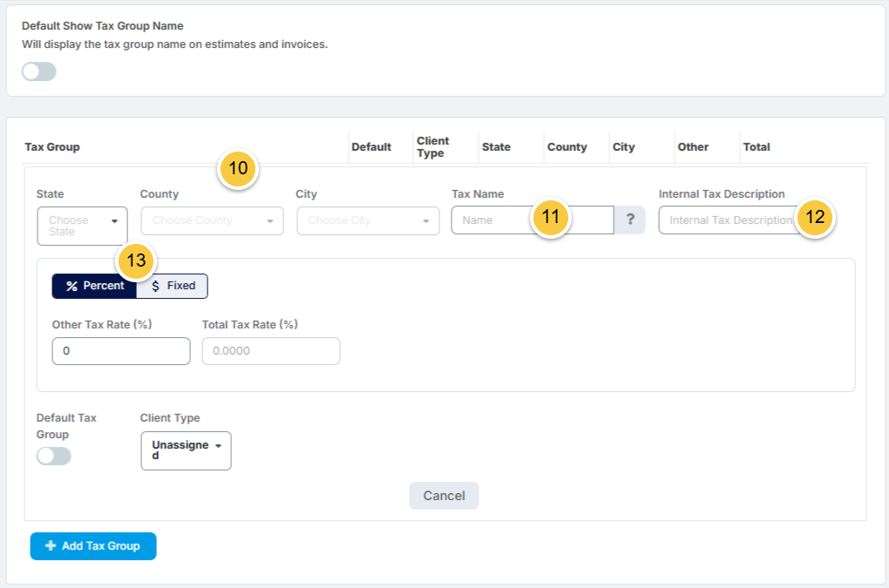Screen dimensions: 889x588
Task: Enable the Default Tax Group switch
Action: click(54, 456)
